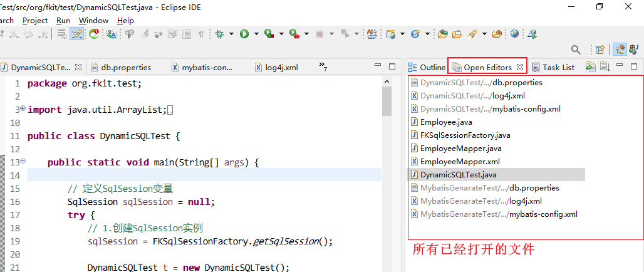Open the Run menu
This screenshot has height=272, width=644.
63,21
